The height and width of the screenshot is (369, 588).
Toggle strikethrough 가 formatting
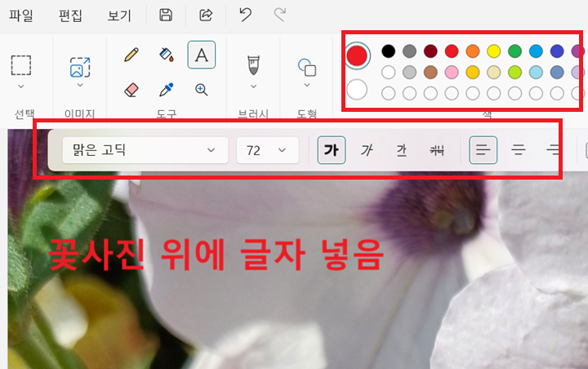(437, 150)
